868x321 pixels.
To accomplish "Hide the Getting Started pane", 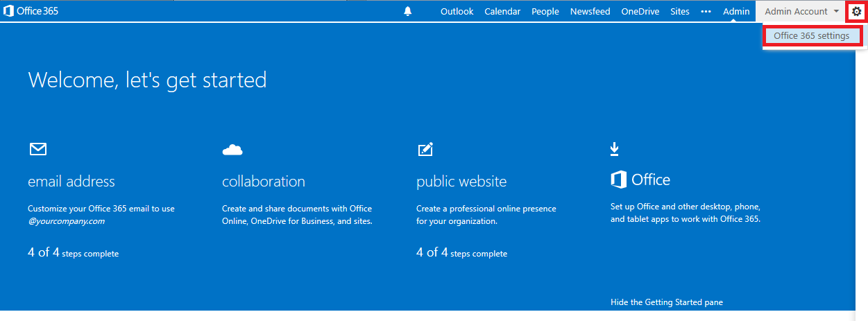I will pos(667,302).
